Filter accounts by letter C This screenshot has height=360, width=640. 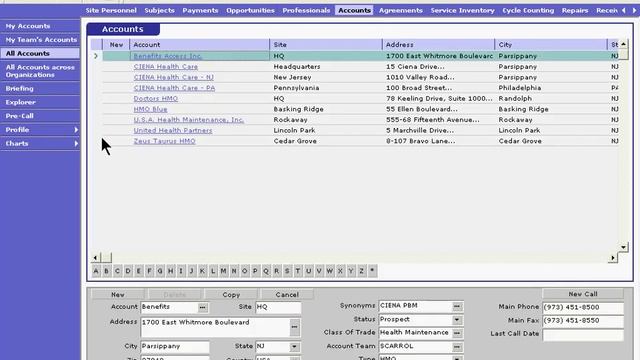(117, 271)
